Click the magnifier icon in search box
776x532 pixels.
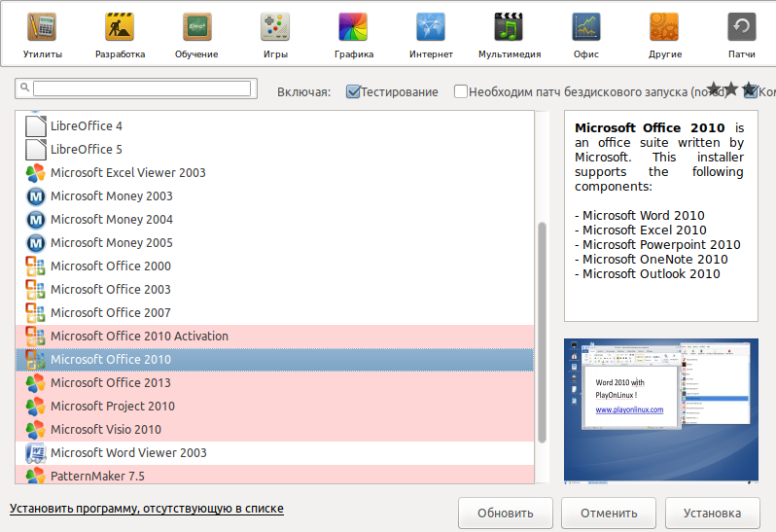(24, 88)
